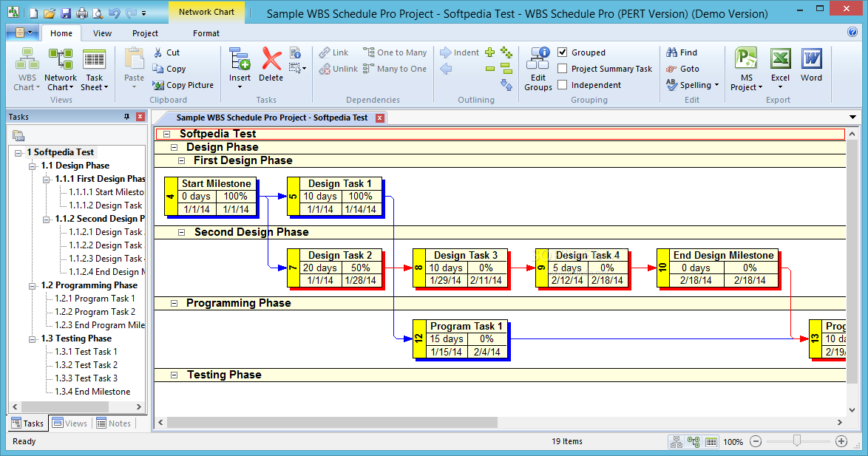Export to Word
This screenshot has height=456, width=868.
811,65
